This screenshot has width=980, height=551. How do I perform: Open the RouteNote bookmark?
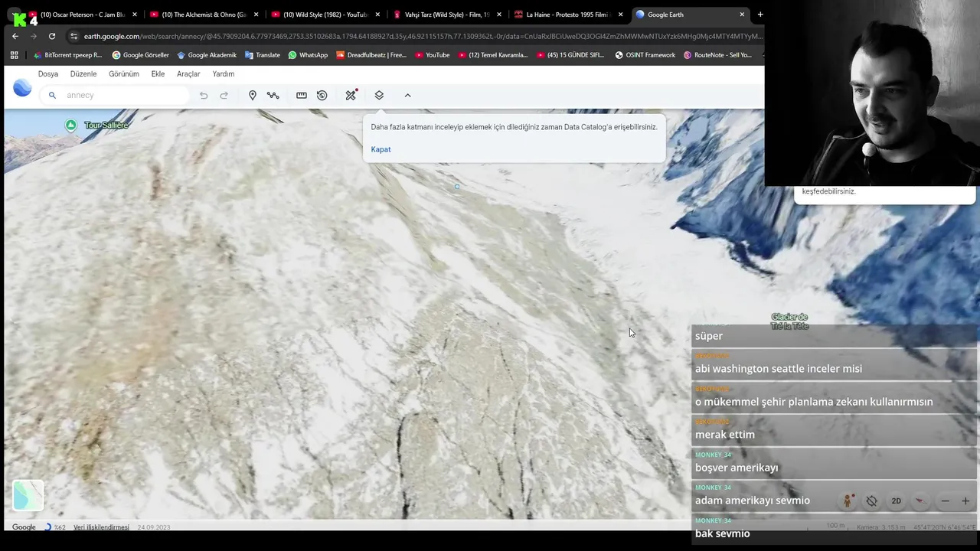(x=718, y=55)
